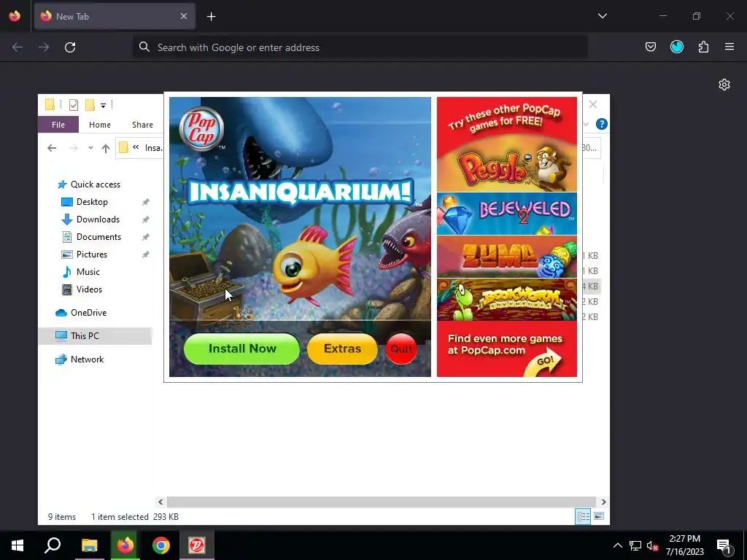Select Downloads in the navigation pane

click(x=98, y=219)
